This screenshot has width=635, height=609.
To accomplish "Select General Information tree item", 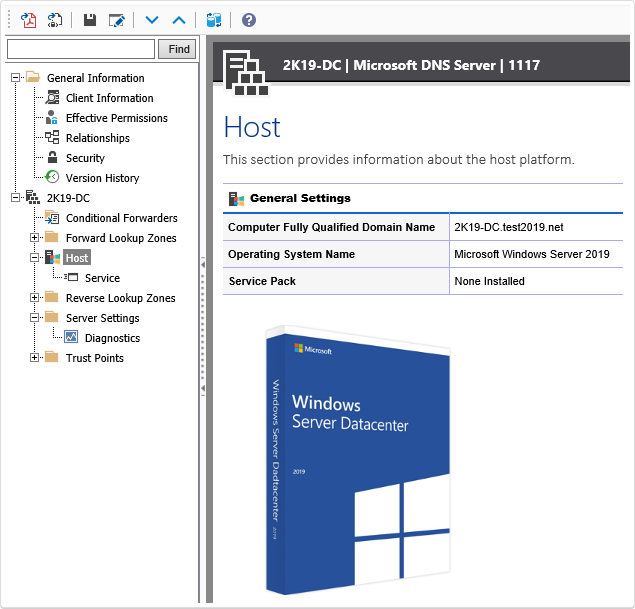I will pyautogui.click(x=96, y=78).
